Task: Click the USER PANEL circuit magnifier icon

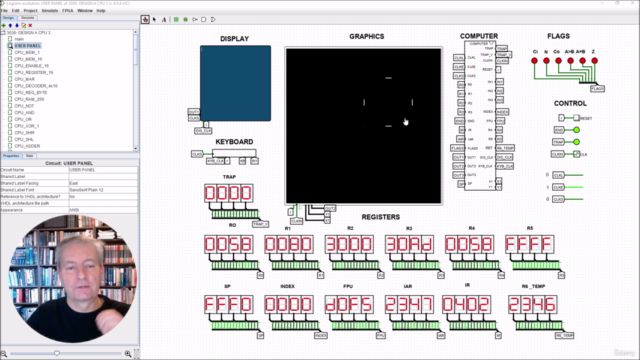Action: pyautogui.click(x=10, y=46)
